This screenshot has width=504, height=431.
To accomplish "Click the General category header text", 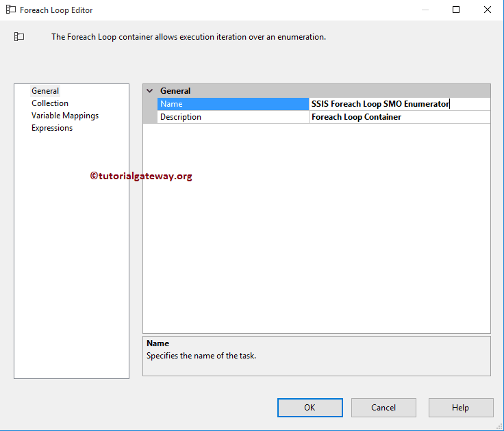I will (x=175, y=91).
